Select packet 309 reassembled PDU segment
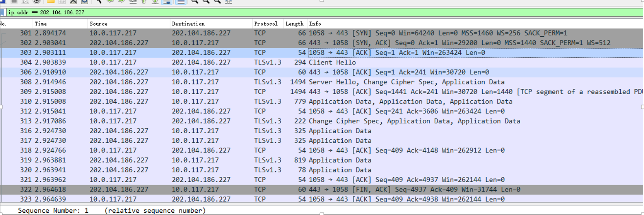Viewport: 644px width, 215px height. pos(322,91)
